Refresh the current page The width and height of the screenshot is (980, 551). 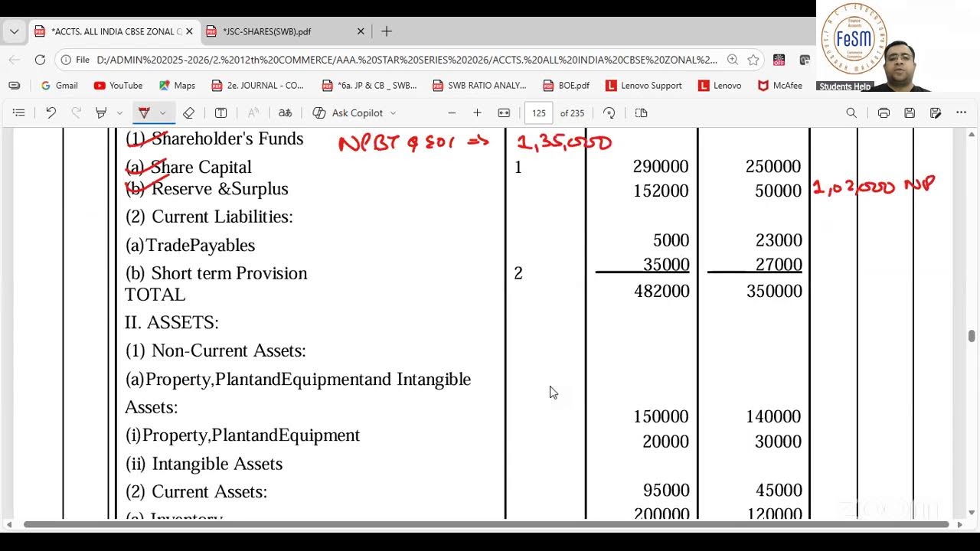(x=40, y=60)
